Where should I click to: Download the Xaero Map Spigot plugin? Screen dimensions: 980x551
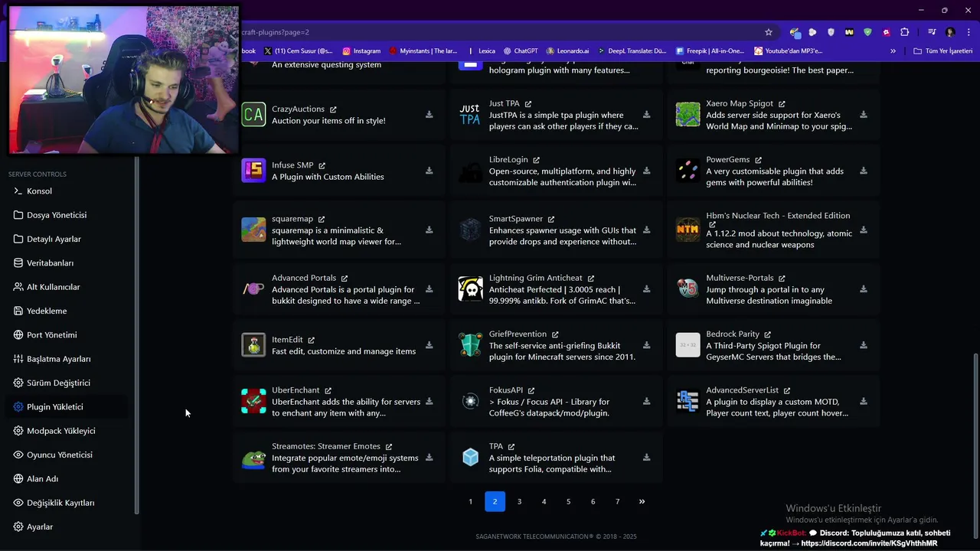point(863,115)
